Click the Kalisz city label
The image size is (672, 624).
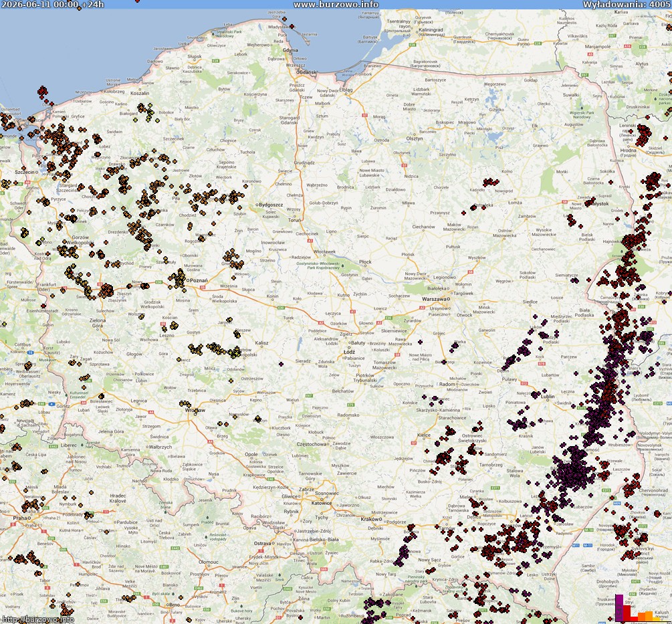point(261,343)
